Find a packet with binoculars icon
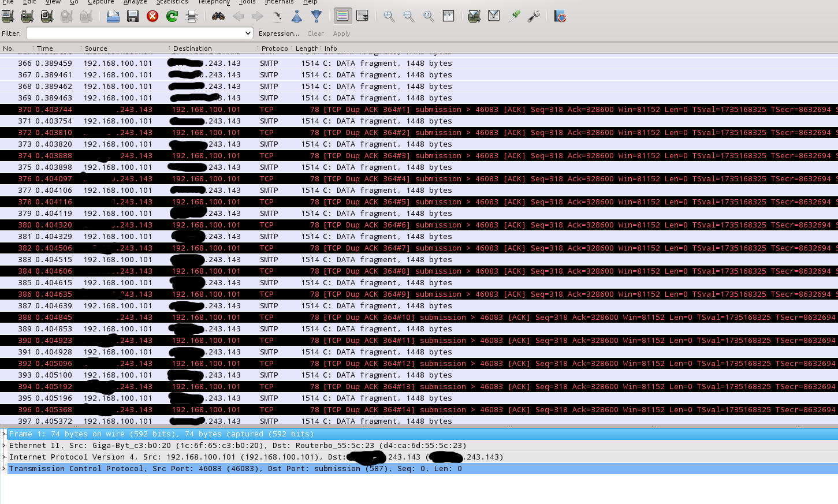Image resolution: width=838 pixels, height=504 pixels. (x=218, y=16)
